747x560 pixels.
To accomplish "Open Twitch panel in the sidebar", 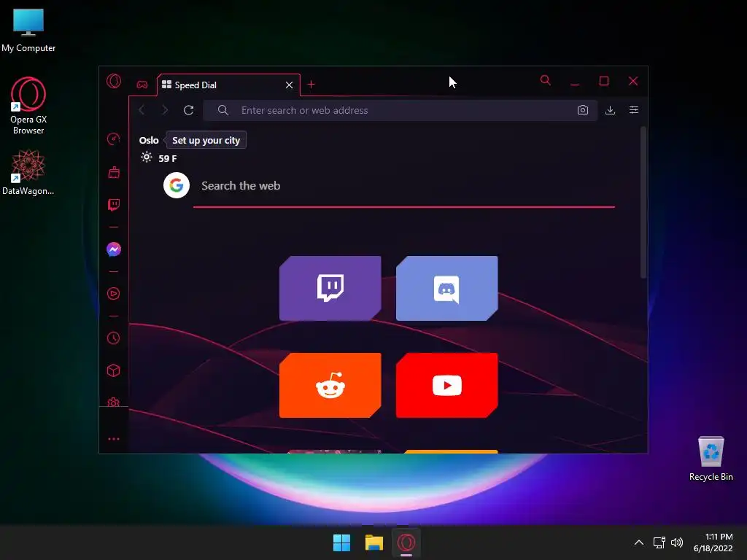I will [x=113, y=205].
